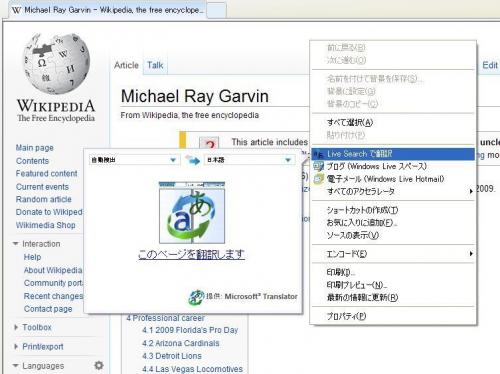500x374 pixels.
Task: Click the translation preview image thumbnail
Action: pos(192,212)
